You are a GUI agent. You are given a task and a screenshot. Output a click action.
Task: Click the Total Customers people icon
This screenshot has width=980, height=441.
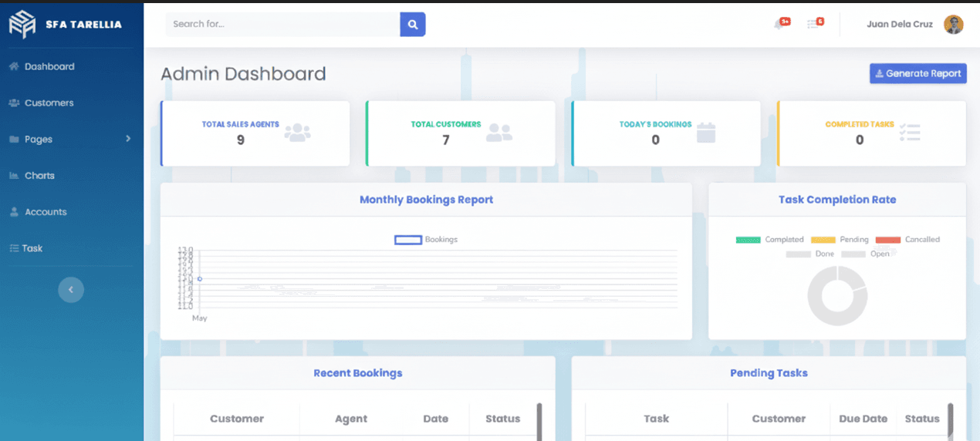pos(499,133)
